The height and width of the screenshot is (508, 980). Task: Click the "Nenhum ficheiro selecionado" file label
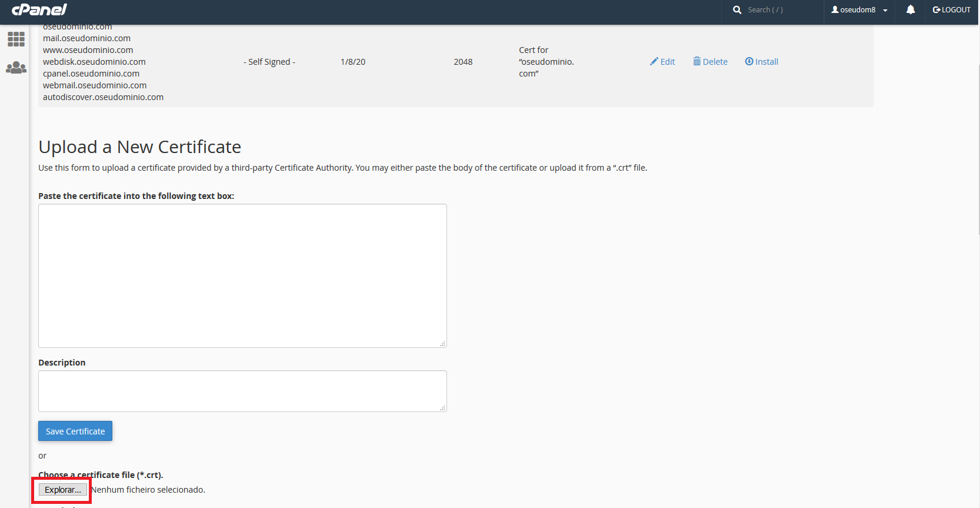pyautogui.click(x=148, y=490)
